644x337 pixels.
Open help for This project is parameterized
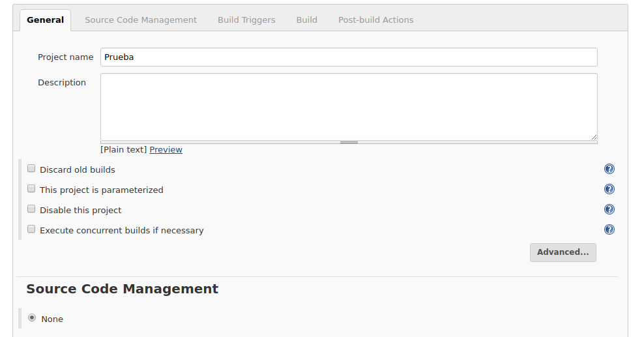pyautogui.click(x=609, y=189)
